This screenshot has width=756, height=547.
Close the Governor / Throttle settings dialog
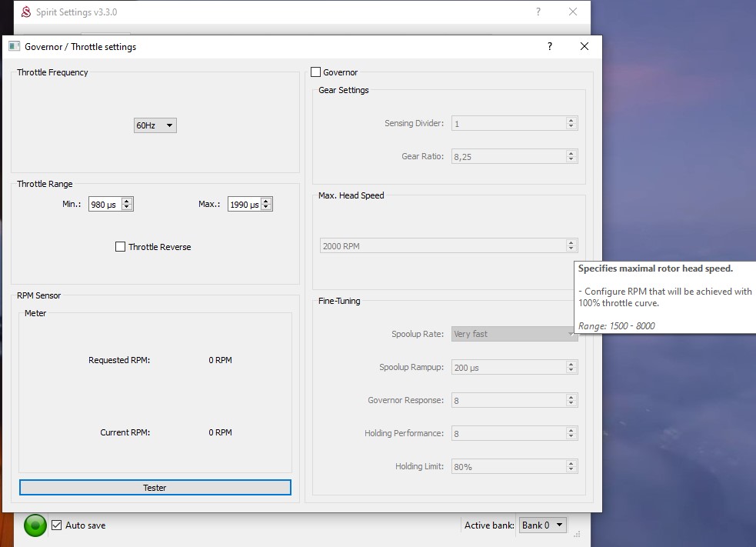click(584, 47)
